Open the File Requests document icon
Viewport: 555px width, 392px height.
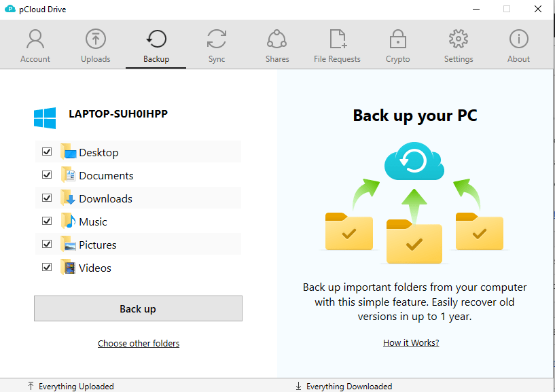tap(338, 39)
